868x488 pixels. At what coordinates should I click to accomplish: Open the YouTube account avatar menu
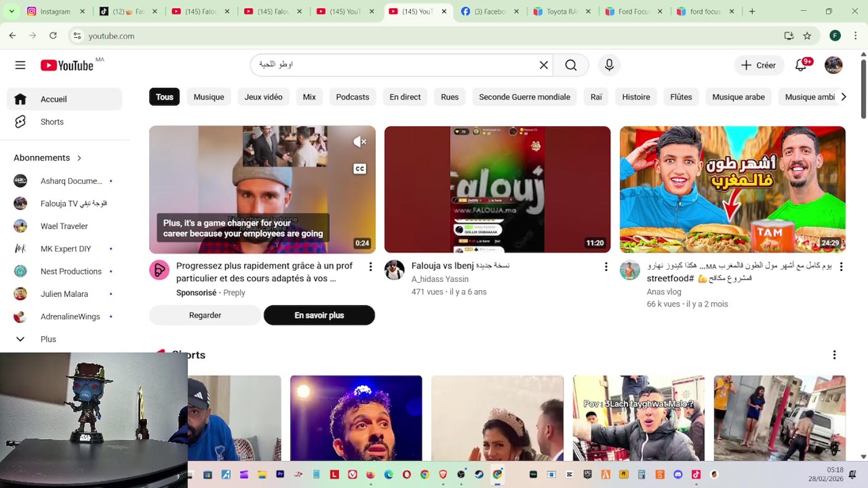coord(833,65)
